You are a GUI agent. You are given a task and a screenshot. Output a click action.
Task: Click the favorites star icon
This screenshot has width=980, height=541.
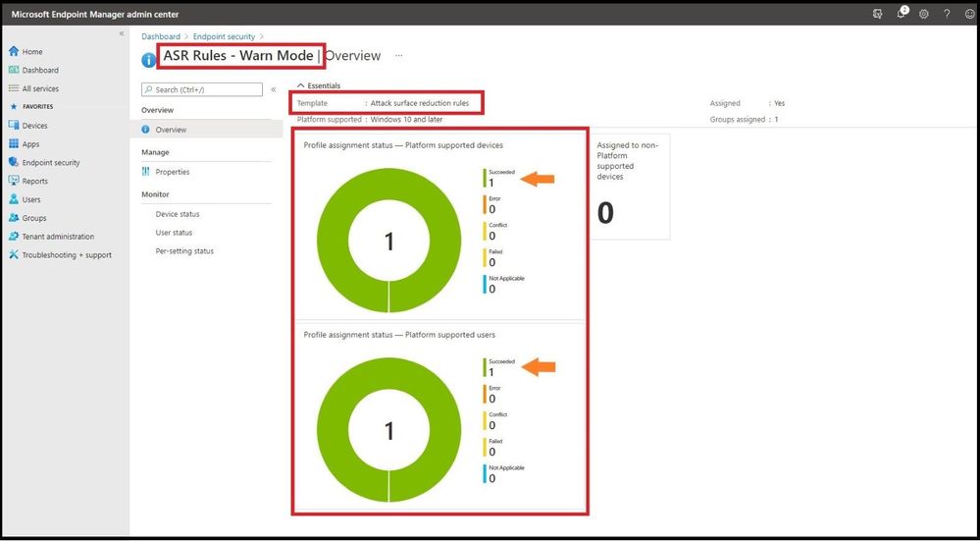(x=14, y=107)
